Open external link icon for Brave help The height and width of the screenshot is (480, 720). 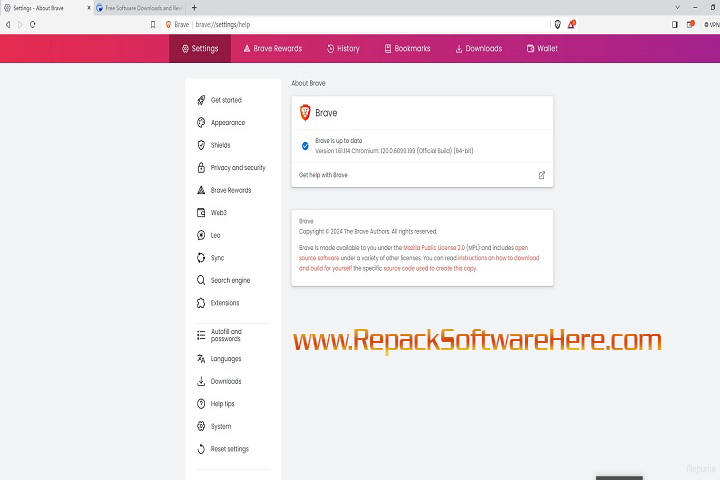point(542,175)
